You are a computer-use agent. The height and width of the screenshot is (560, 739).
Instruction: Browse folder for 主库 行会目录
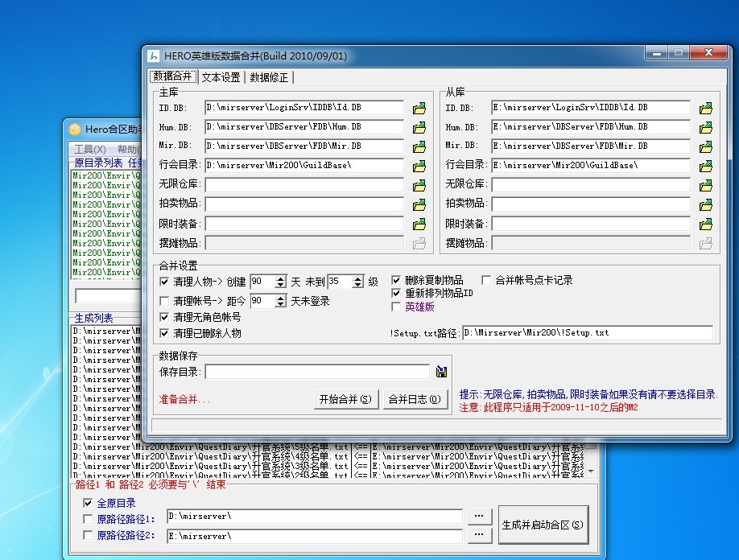coord(419,165)
